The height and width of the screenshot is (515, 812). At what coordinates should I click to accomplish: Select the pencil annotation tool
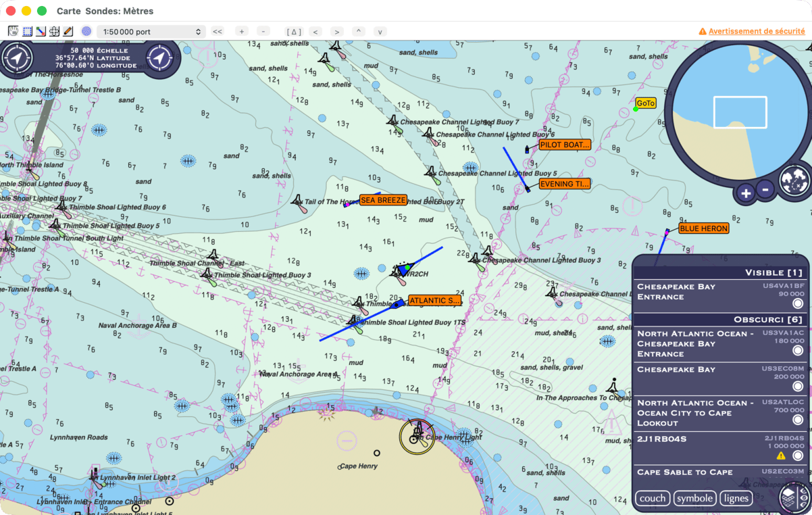[x=68, y=31]
